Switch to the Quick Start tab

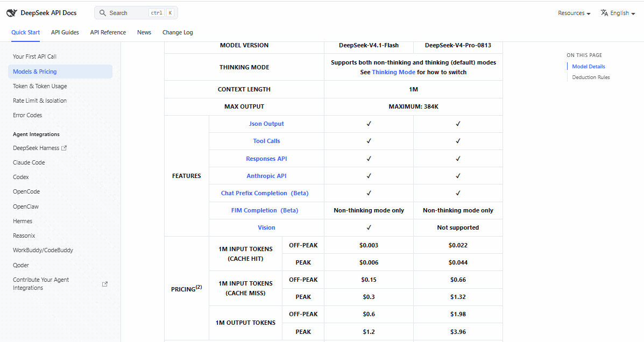click(25, 32)
